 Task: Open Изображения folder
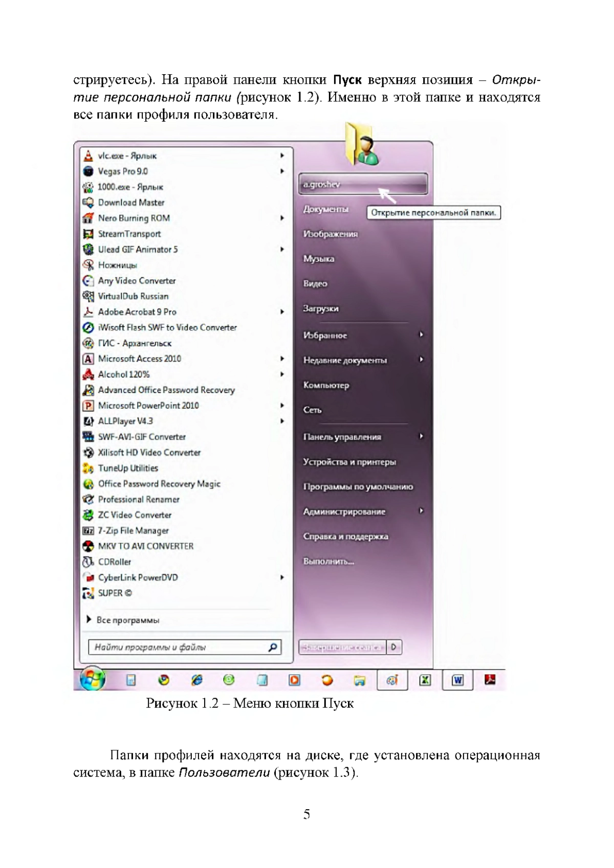coord(331,234)
